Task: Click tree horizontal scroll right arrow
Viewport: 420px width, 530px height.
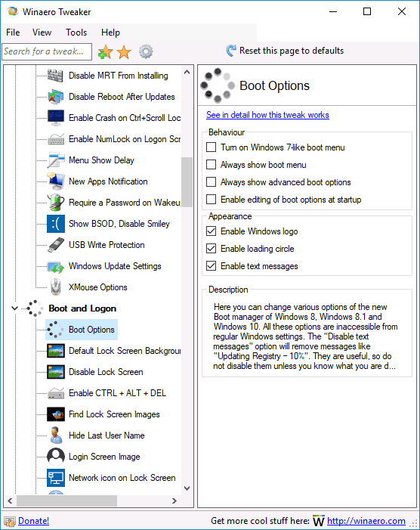Action: point(174,501)
